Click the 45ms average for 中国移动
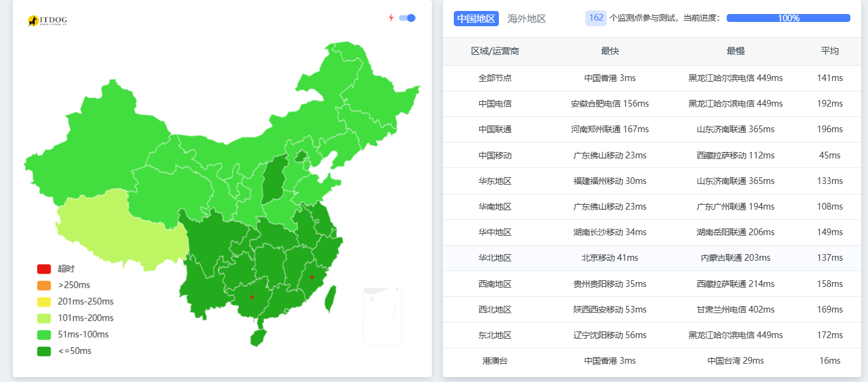The height and width of the screenshot is (382, 868). 830,155
